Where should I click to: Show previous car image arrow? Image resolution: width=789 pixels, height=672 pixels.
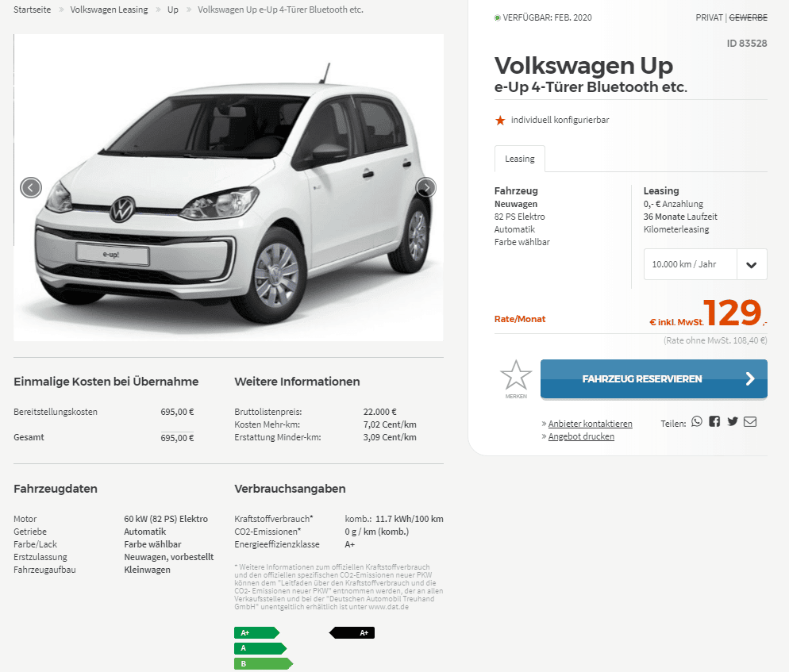coord(31,188)
